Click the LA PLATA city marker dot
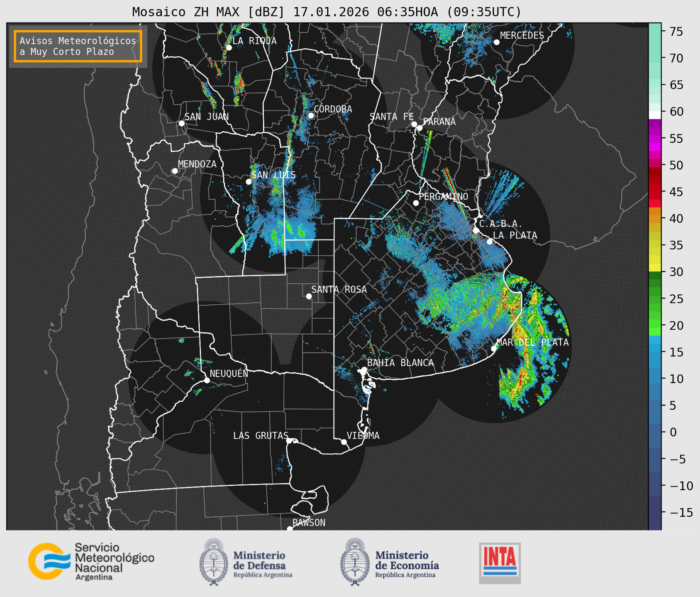This screenshot has height=597, width=700. 490,242
